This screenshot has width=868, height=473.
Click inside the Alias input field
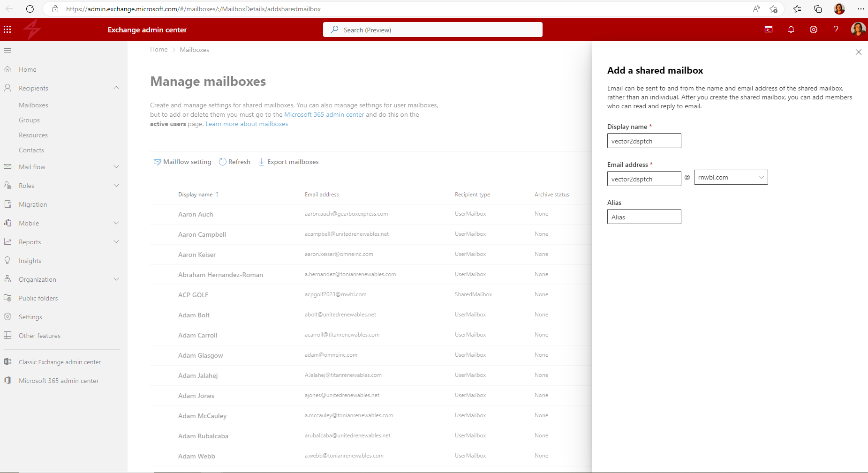644,217
